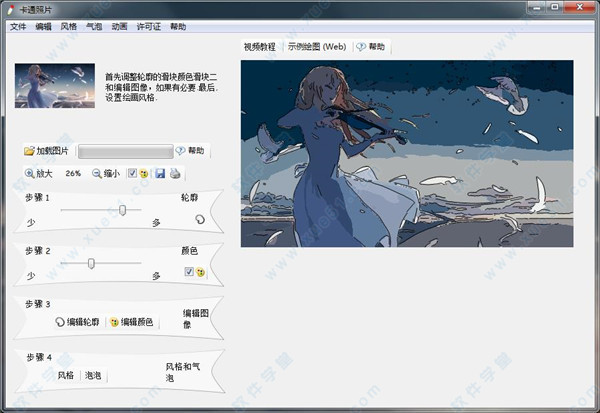Toggle the 颜色 checkbox in 步骤 2
The image size is (600, 413).
click(189, 271)
